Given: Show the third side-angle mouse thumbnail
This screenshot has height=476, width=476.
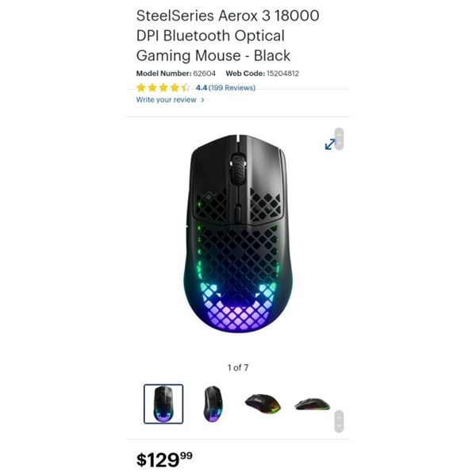Looking at the screenshot, I should (x=263, y=404).
